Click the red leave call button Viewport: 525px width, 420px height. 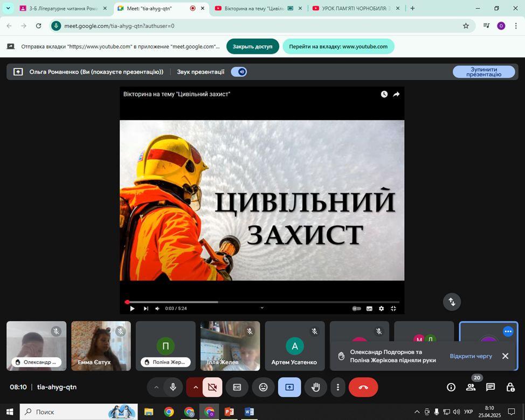[363, 387]
